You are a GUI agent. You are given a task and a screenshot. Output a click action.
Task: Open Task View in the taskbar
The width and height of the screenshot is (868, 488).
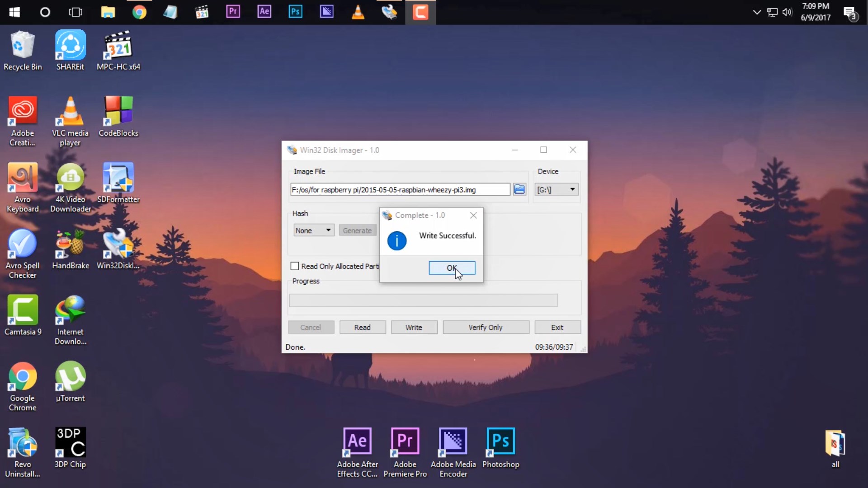75,12
